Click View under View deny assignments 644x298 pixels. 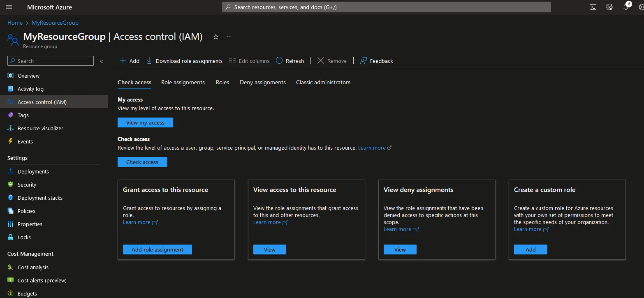click(x=400, y=249)
